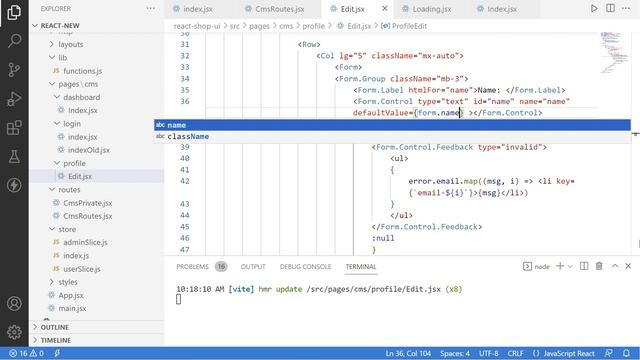
Task: Open the OUTPUT panel tab
Action: click(x=253, y=267)
